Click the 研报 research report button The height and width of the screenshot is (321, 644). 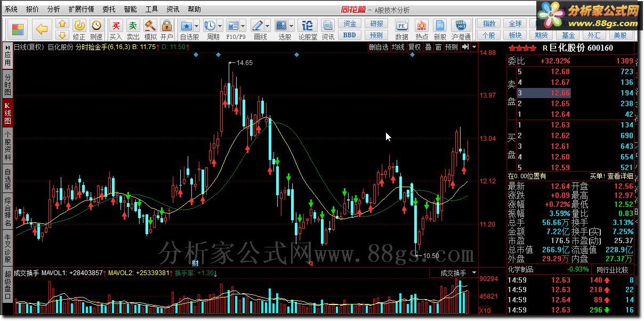pos(377,24)
